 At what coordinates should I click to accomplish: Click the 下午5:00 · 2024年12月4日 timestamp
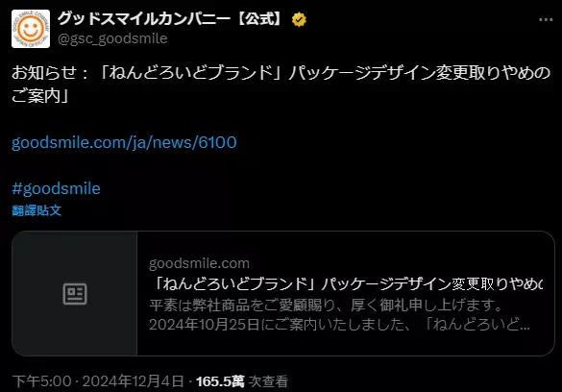tap(98, 381)
